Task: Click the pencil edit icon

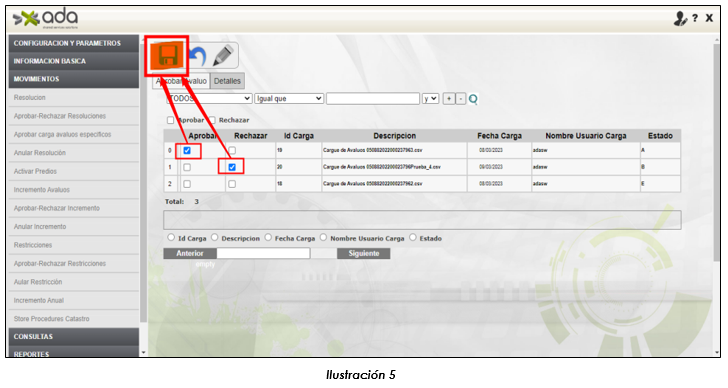Action: point(223,56)
